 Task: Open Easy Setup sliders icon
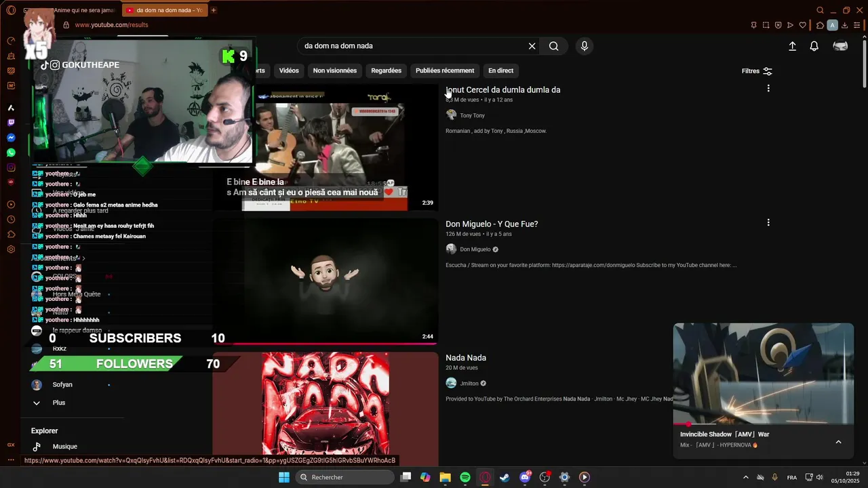857,25
